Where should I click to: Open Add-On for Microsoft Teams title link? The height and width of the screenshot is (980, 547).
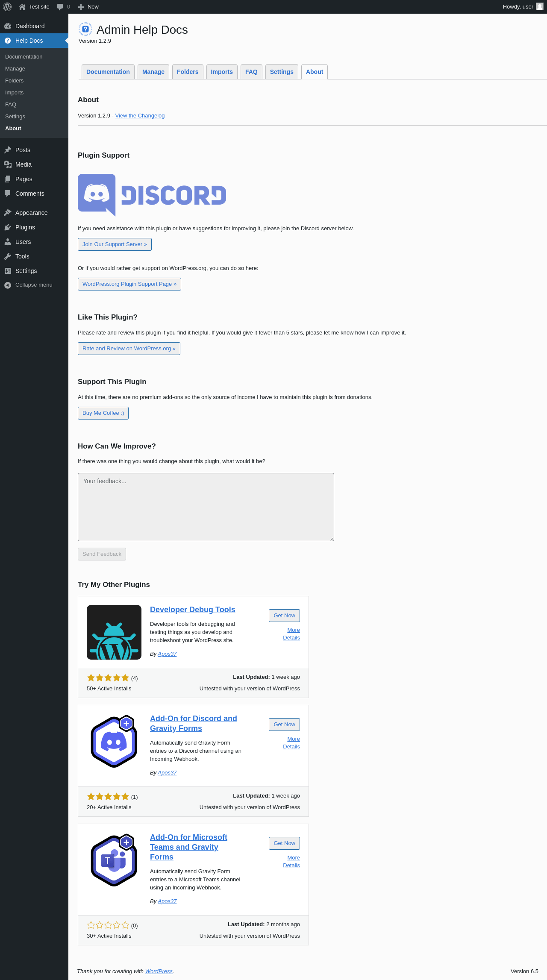188,847
